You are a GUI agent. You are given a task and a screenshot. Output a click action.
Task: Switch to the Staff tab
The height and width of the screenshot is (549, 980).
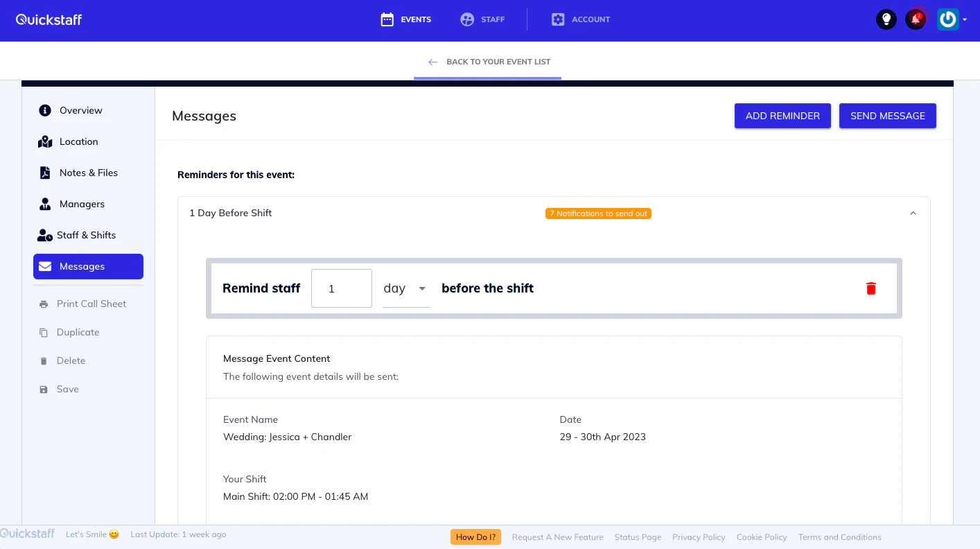pos(483,19)
